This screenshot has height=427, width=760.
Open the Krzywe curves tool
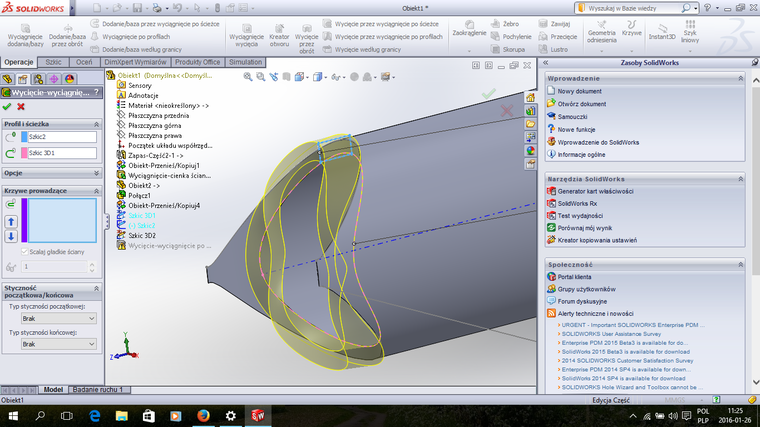pos(632,28)
